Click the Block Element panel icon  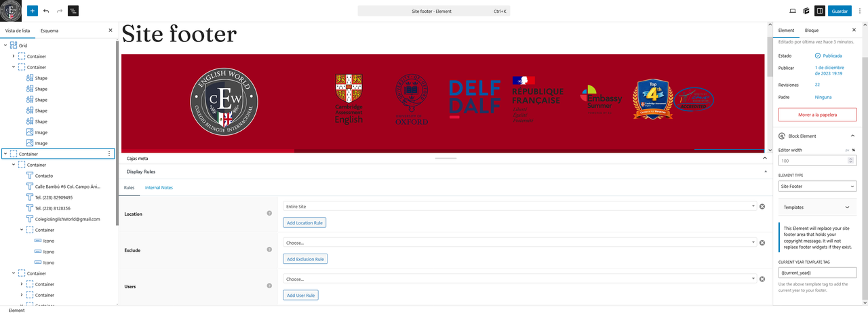pyautogui.click(x=782, y=136)
